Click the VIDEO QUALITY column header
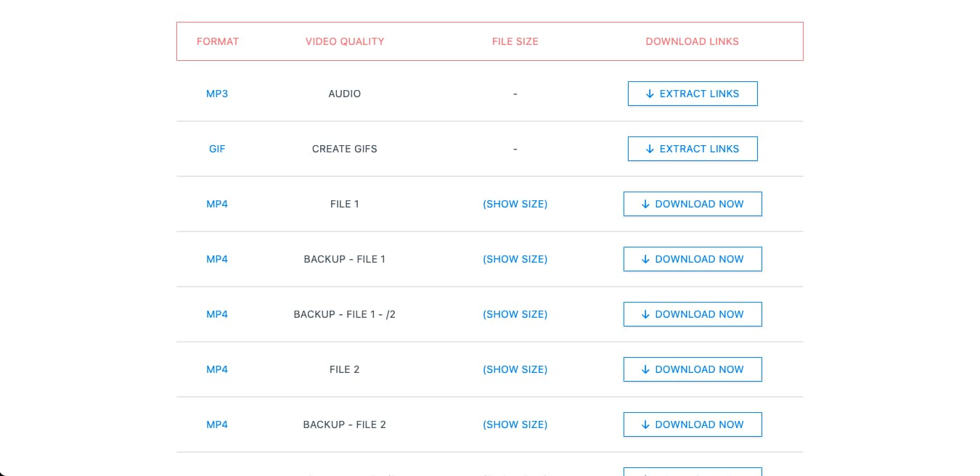The height and width of the screenshot is (476, 980). tap(345, 41)
